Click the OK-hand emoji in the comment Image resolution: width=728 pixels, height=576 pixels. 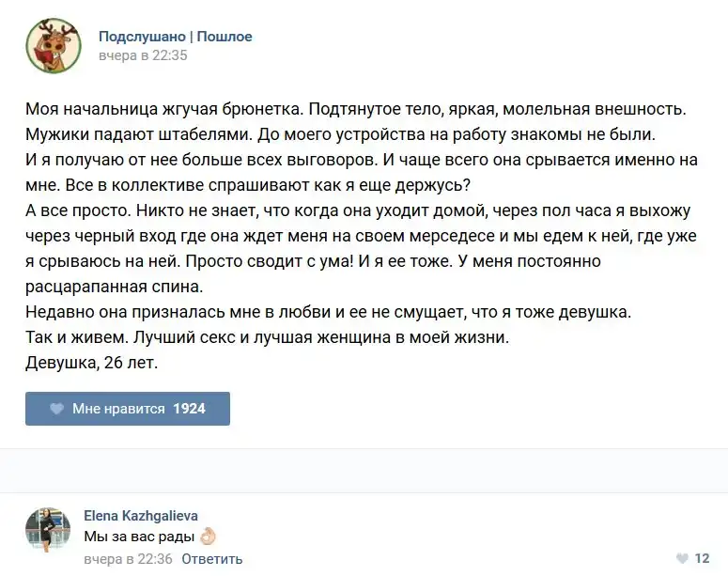(x=208, y=537)
